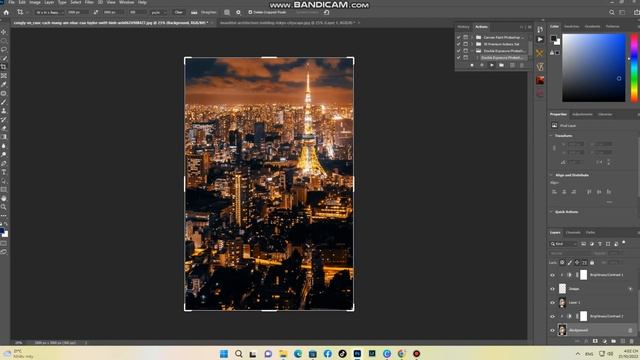The width and height of the screenshot is (640, 360).
Task: Toggle the Delete Cropped Pixels checkbox
Action: [x=250, y=12]
